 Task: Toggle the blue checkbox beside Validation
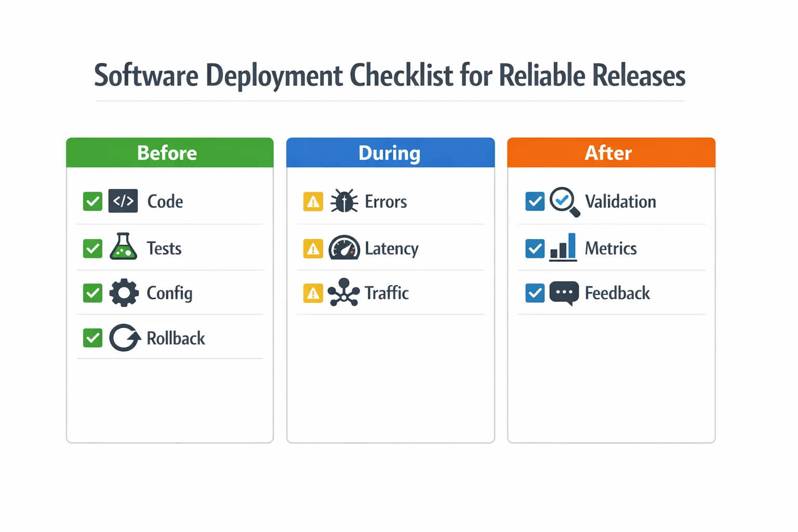535,202
